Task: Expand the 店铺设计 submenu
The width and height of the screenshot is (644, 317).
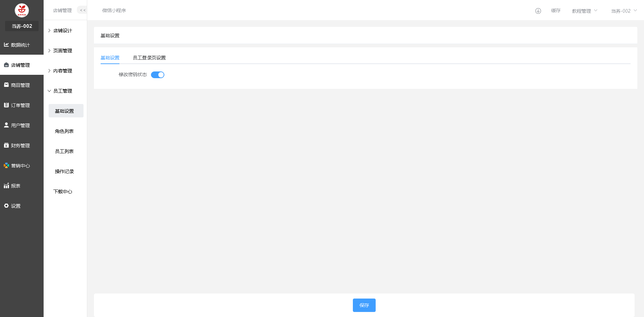Action: (63, 31)
